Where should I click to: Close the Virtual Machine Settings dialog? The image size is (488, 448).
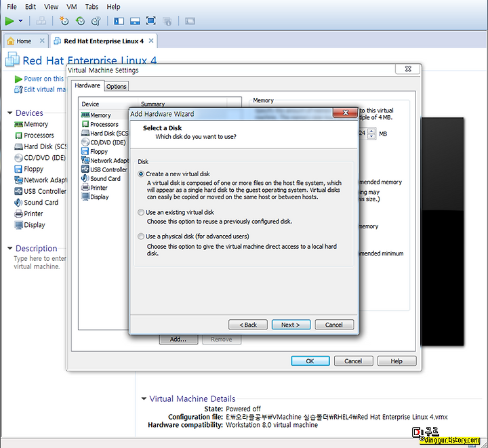(x=408, y=68)
